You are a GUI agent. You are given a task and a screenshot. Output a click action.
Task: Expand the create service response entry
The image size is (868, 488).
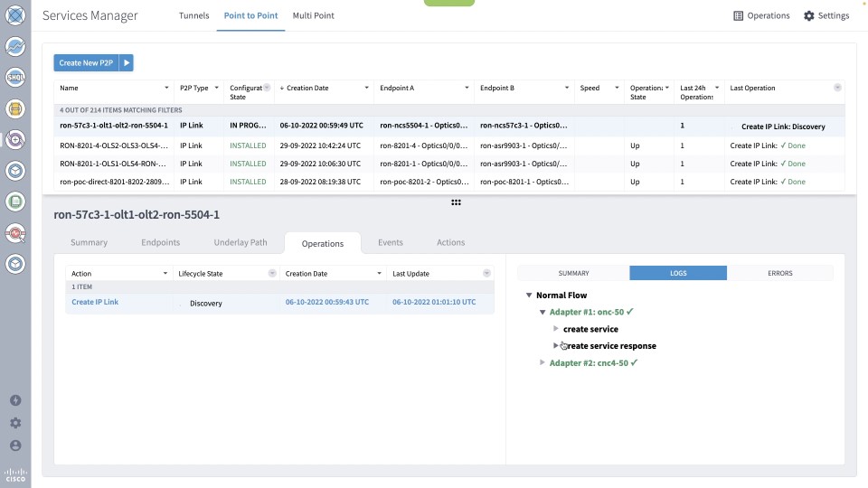pos(556,346)
